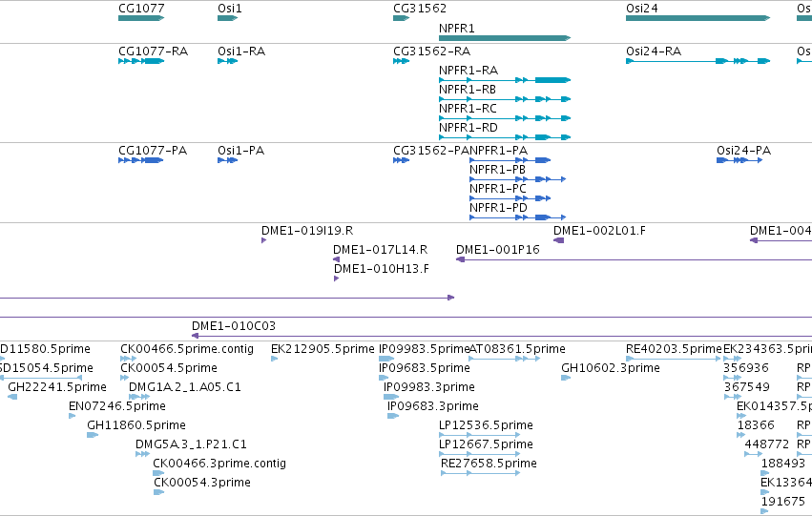Click the NPFR1-RC transcript label

tap(468, 109)
